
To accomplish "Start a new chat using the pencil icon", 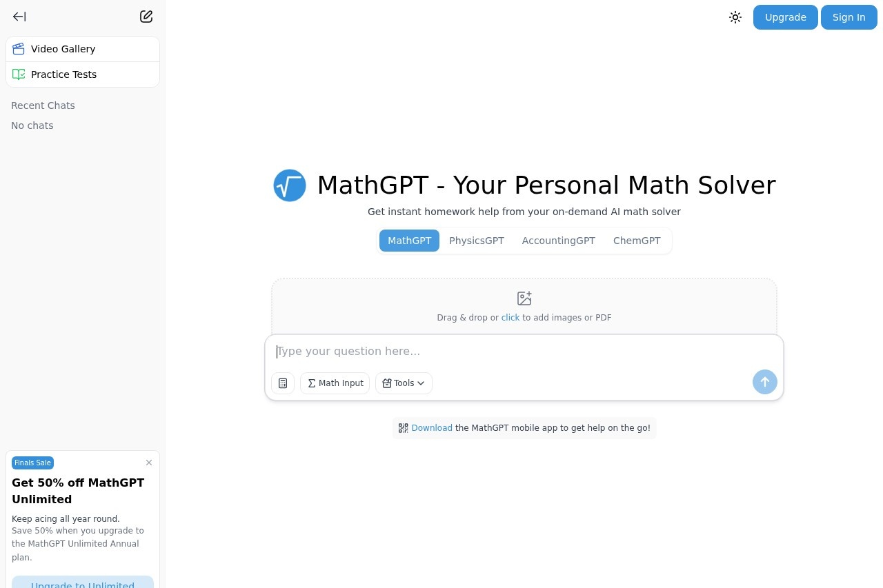I will [146, 16].
